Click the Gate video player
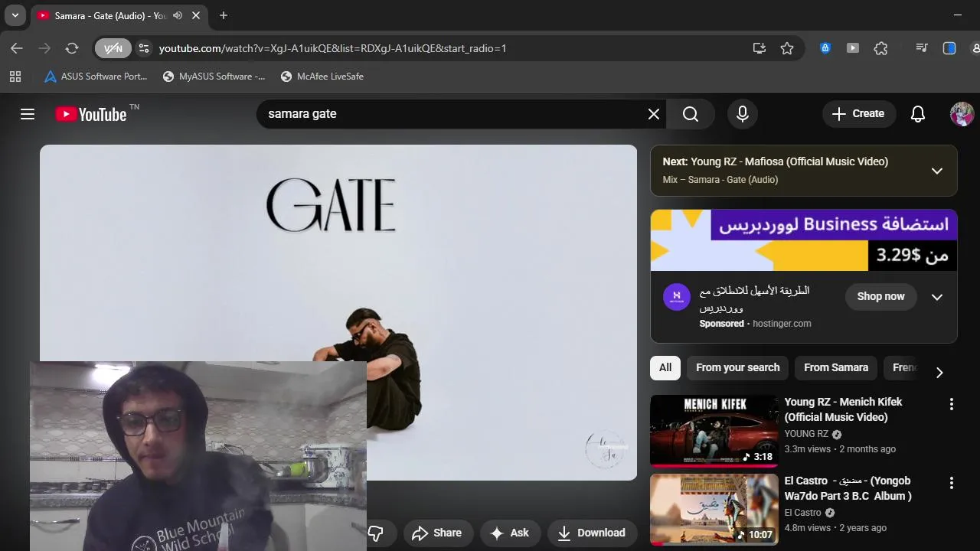Viewport: 980px width, 551px height. 338,312
